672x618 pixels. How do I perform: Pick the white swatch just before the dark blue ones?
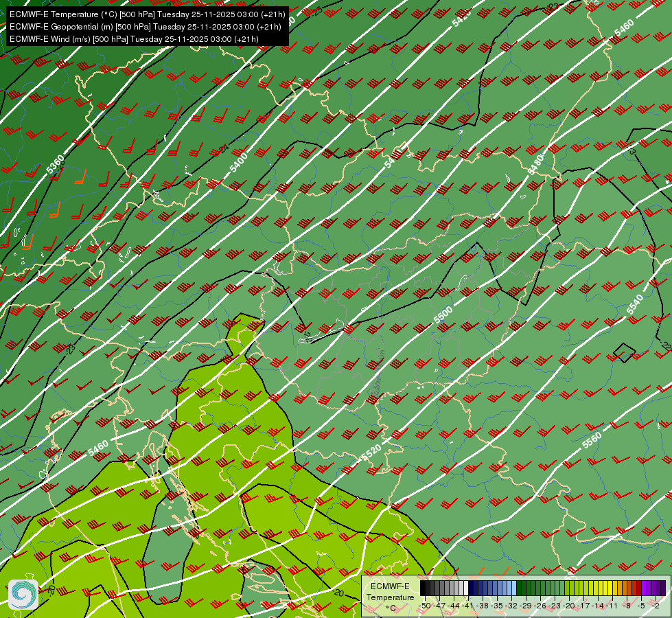pos(466,588)
